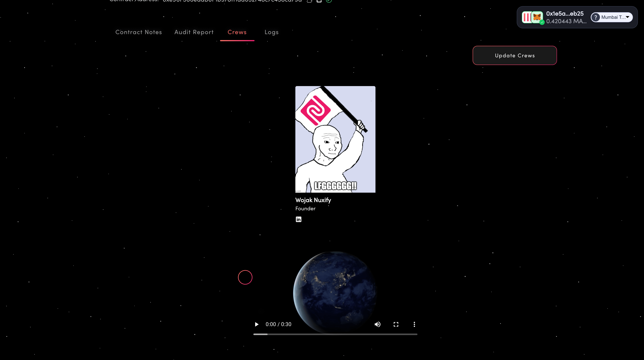Screen dimensions: 644x360
Task: Play the Earth video
Action: 256,324
